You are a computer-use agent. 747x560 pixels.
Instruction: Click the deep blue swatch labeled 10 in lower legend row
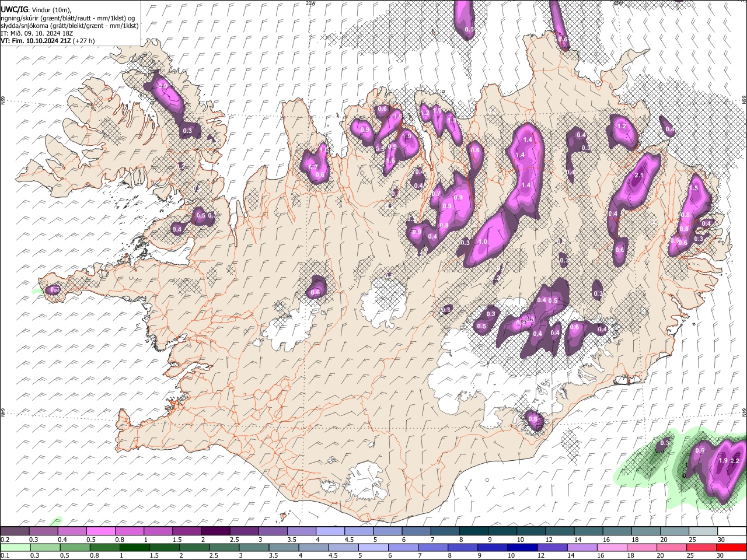click(x=522, y=547)
